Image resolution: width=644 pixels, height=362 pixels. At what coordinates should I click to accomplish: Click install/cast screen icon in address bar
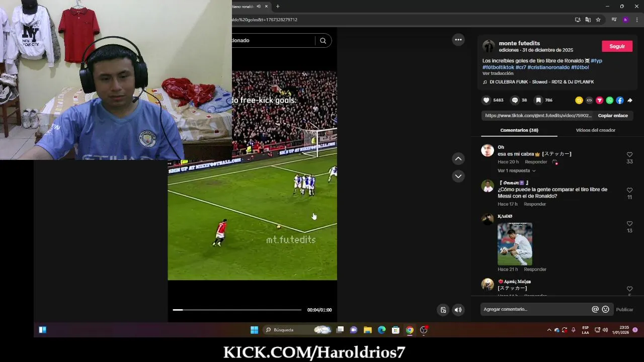pos(578,20)
